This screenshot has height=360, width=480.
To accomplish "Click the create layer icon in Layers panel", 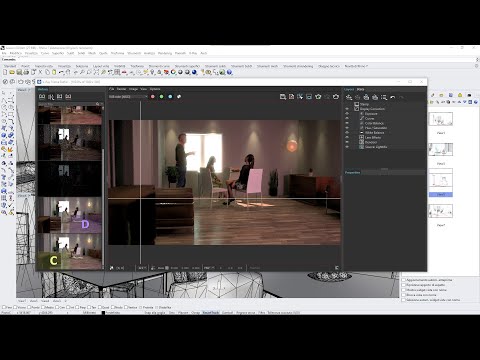I will coord(349,97).
